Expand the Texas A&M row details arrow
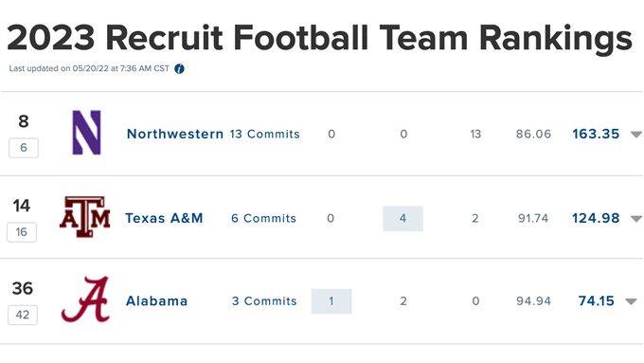The width and height of the screenshot is (644, 363). pyautogui.click(x=636, y=219)
